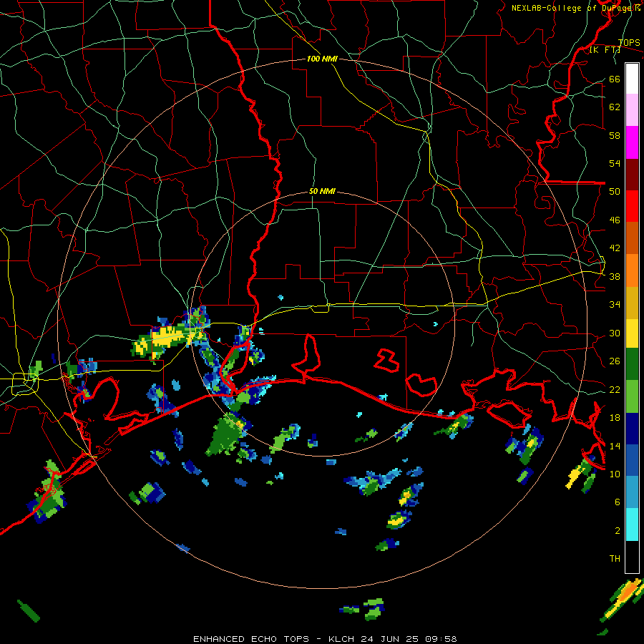Click the 'ENHANCED ECHO TOPS' product title

pos(251,639)
